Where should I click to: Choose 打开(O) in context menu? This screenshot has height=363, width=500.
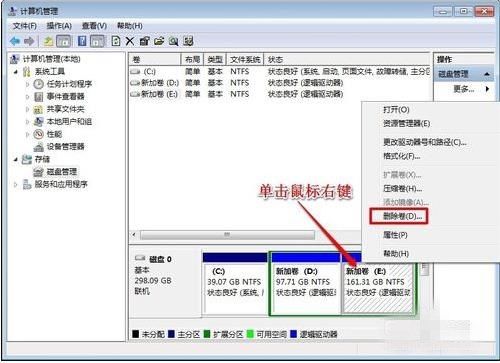pyautogui.click(x=396, y=110)
